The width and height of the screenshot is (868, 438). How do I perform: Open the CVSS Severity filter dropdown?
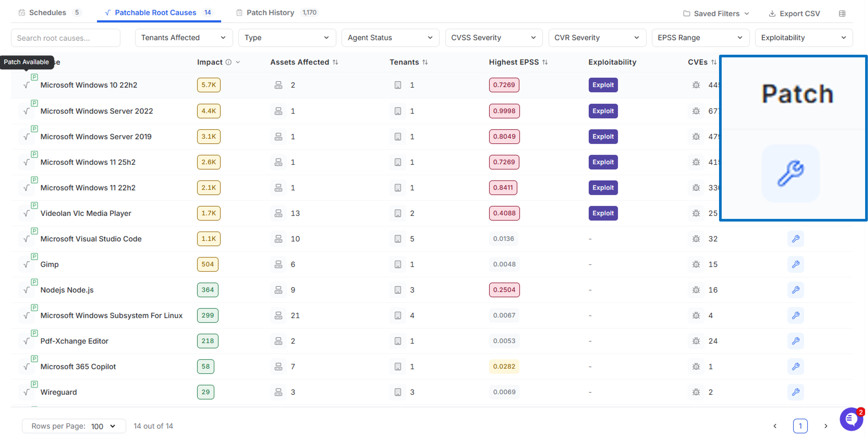494,38
